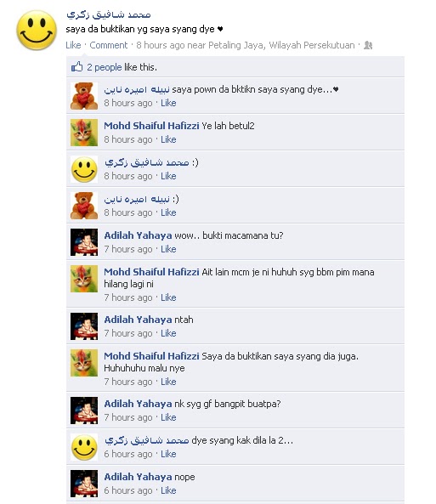Like the nope comment
436x504 pixels.
click(x=168, y=490)
